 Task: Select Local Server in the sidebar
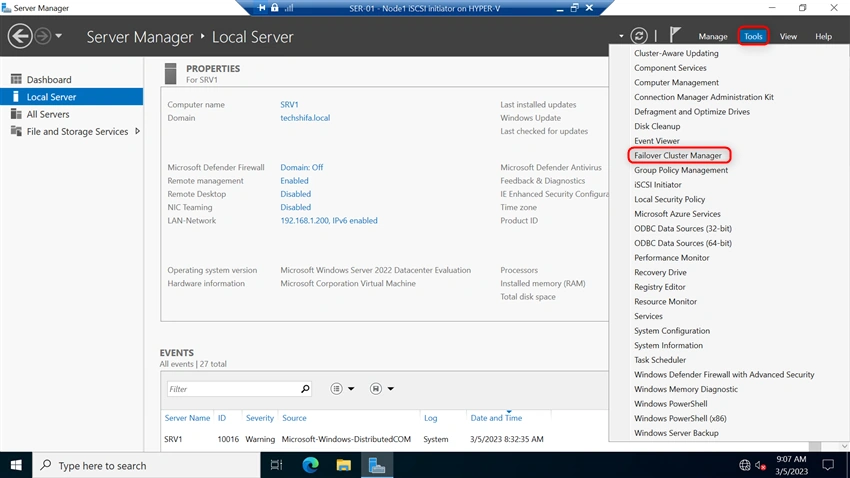pyautogui.click(x=72, y=97)
